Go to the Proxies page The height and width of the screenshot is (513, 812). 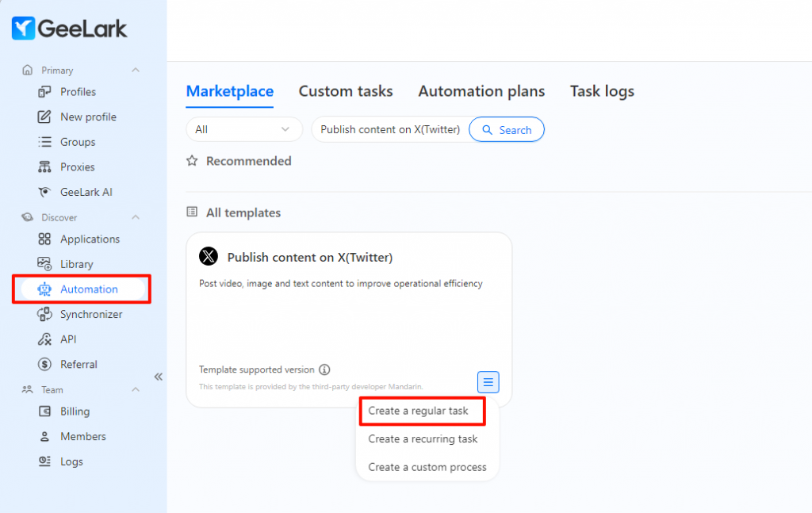point(77,167)
